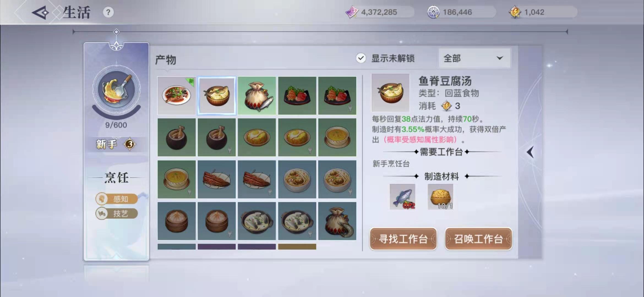The height and width of the screenshot is (297, 644).
Task: Click the lightning energy currency icon
Action: pyautogui.click(x=515, y=12)
